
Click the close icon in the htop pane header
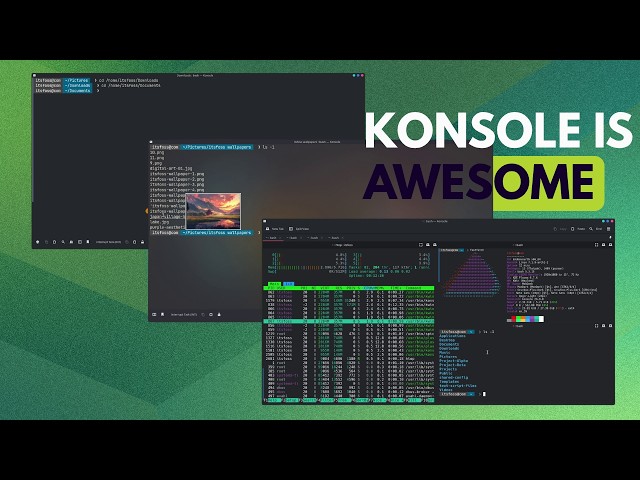pyautogui.click(x=435, y=245)
